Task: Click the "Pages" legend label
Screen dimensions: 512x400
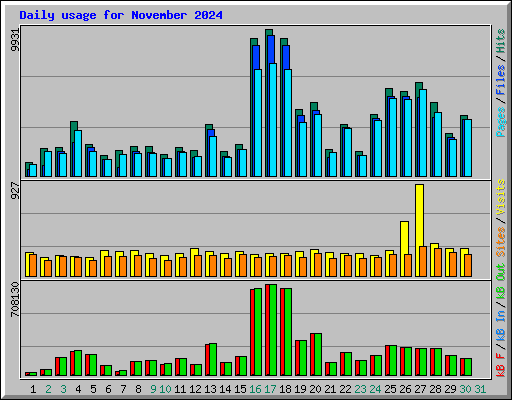Action: point(501,122)
